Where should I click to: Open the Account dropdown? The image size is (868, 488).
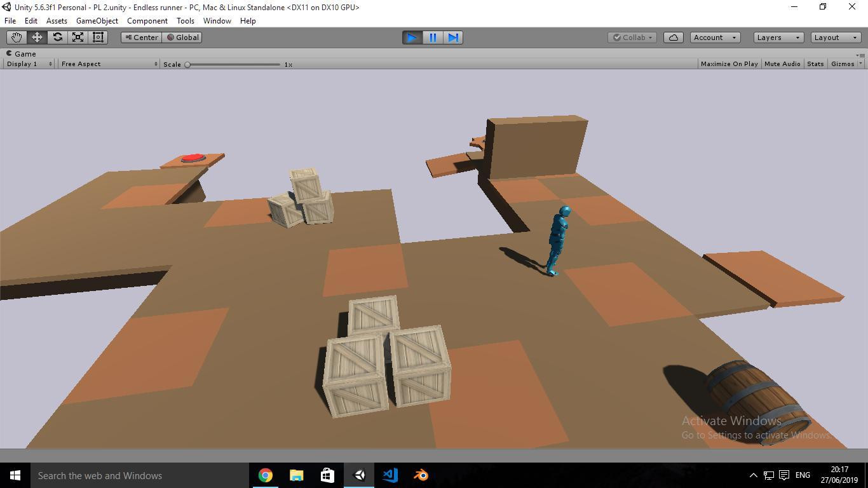click(x=715, y=37)
